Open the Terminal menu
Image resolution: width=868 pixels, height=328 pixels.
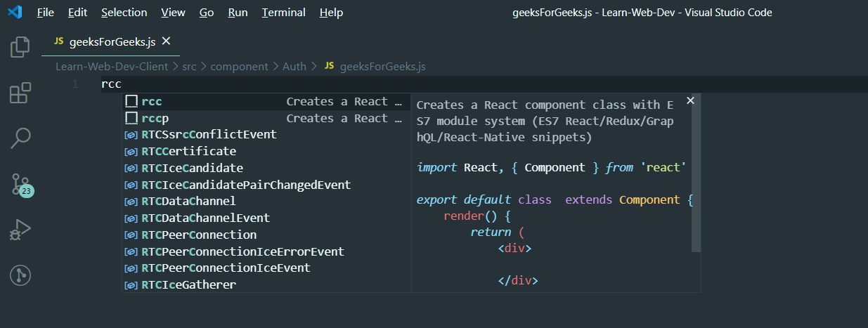(283, 13)
